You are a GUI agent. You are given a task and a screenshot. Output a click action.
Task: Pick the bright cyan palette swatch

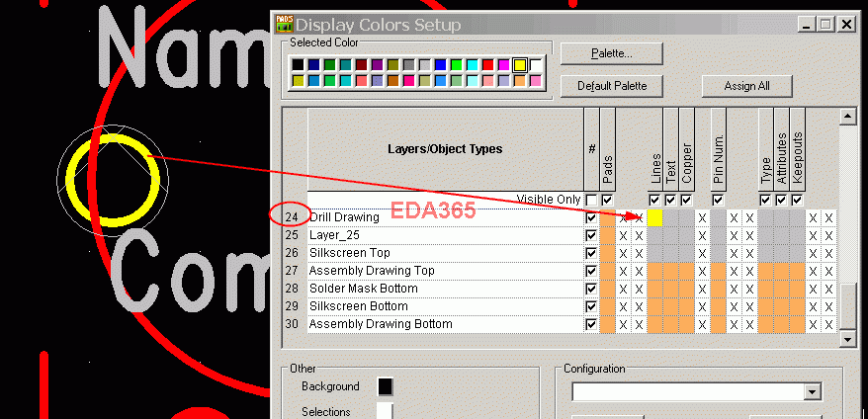[473, 65]
